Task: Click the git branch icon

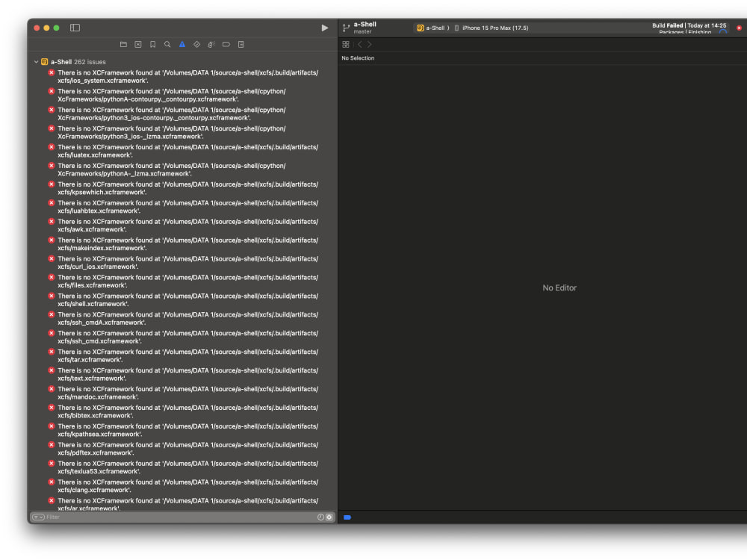Action: tap(347, 28)
